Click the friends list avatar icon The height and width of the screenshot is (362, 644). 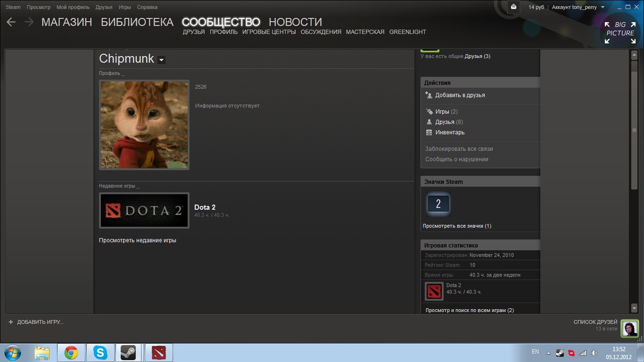pos(629,329)
